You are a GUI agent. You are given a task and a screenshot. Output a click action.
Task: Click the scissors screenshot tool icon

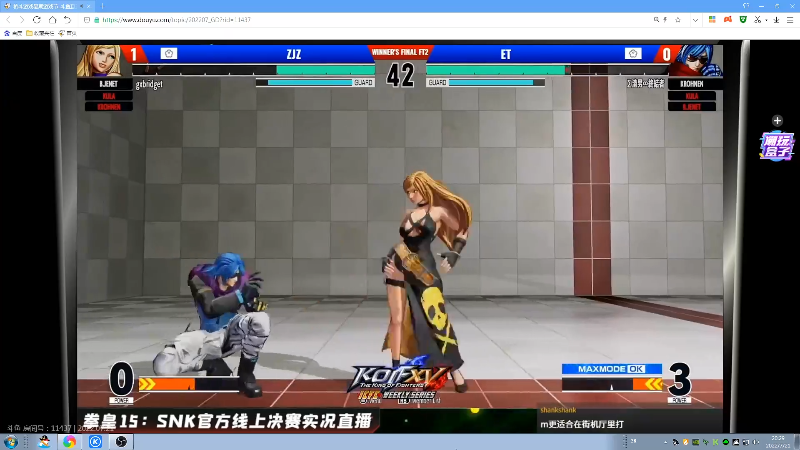point(758,19)
